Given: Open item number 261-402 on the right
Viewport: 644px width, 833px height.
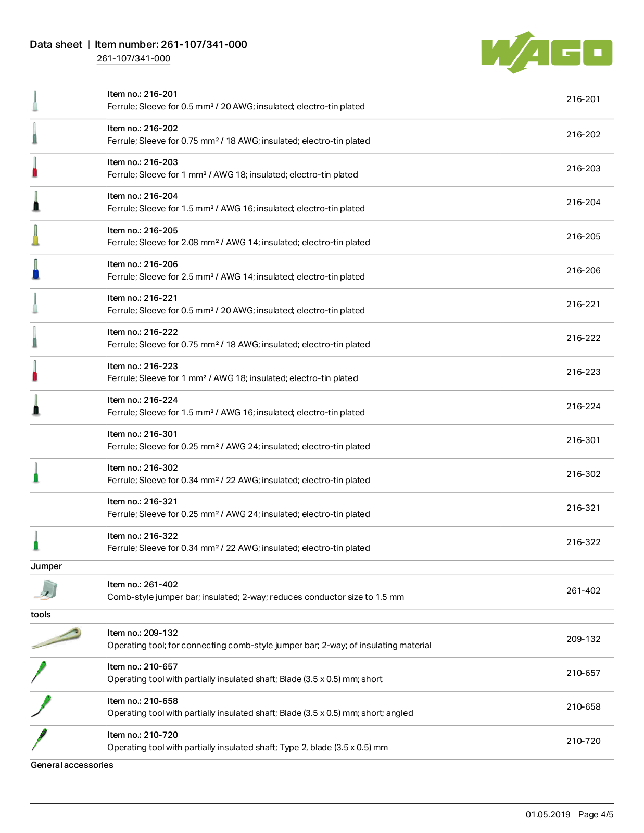Looking at the screenshot, I should [583, 590].
